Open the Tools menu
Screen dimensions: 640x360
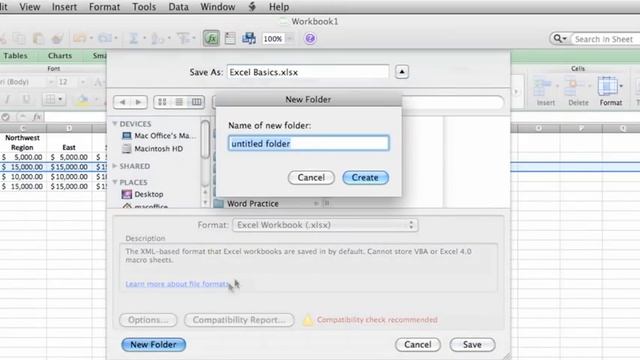coord(144,7)
